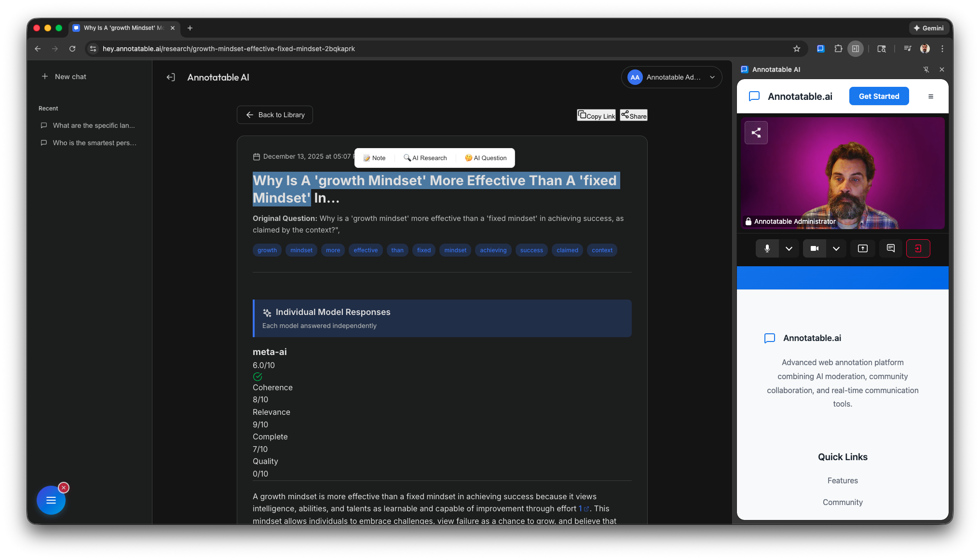Open the chat bubble icon in video controls
This screenshot has width=980, height=560.
890,248
